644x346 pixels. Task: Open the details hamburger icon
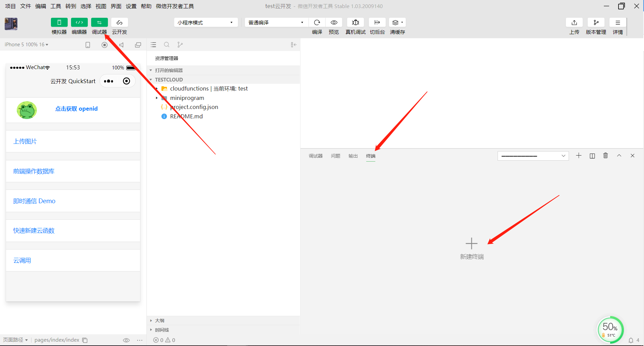click(618, 22)
